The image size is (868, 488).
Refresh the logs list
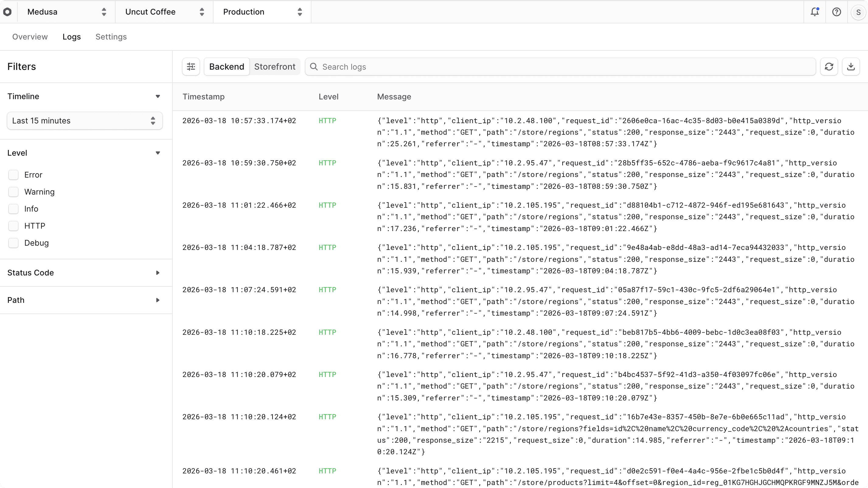coord(829,66)
